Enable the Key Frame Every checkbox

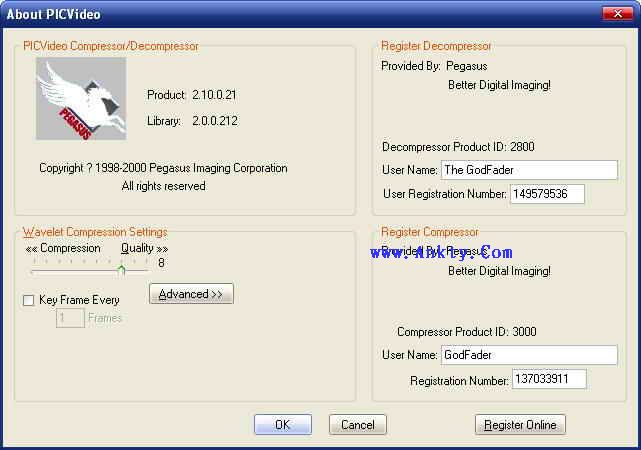point(29,300)
